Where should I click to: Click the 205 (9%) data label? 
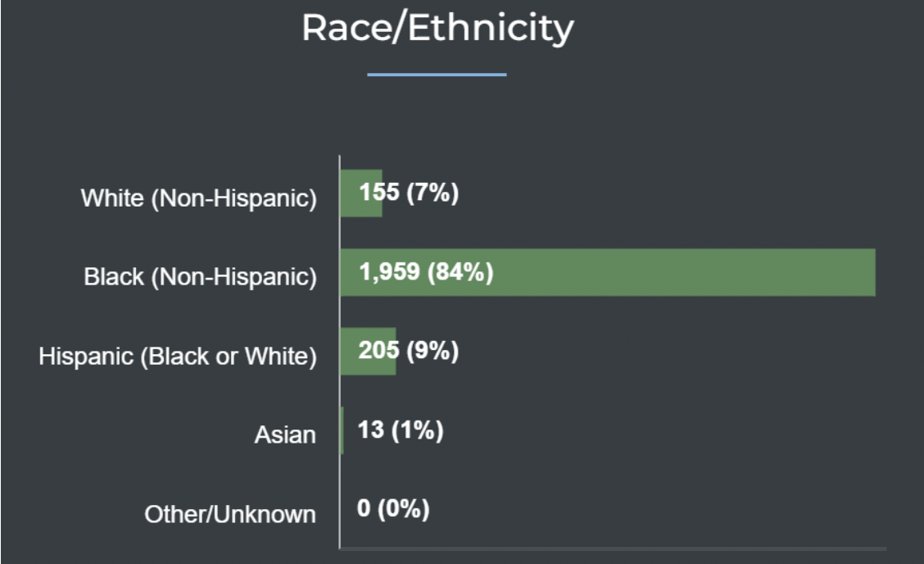point(409,350)
